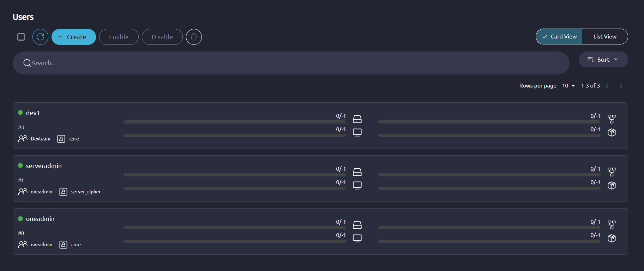644x271 pixels.
Task: Open the Sort dropdown
Action: pos(603,60)
